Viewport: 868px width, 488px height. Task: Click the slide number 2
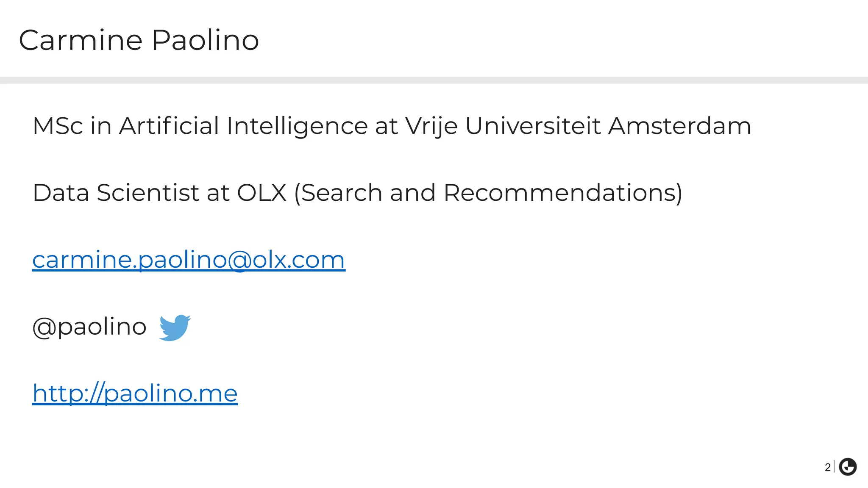827,467
